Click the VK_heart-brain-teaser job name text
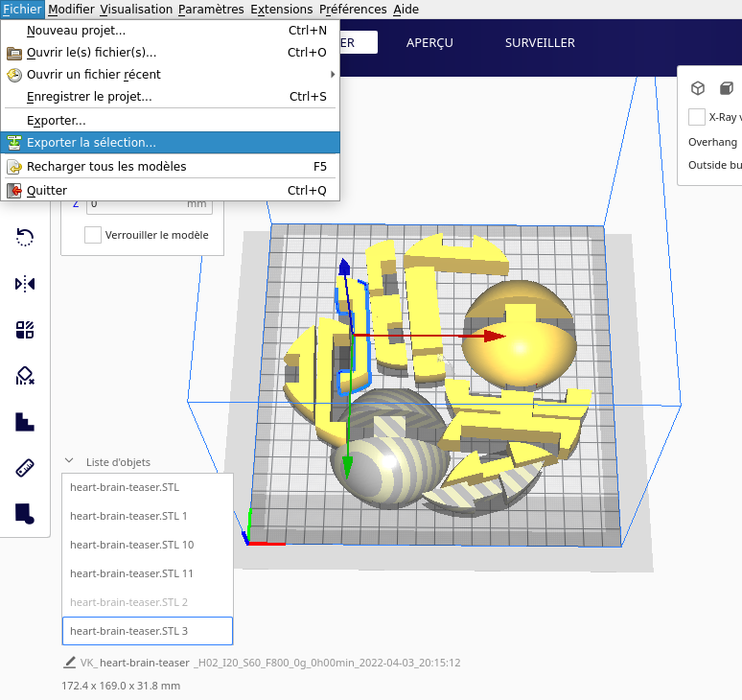The width and height of the screenshot is (742, 700). (270, 663)
